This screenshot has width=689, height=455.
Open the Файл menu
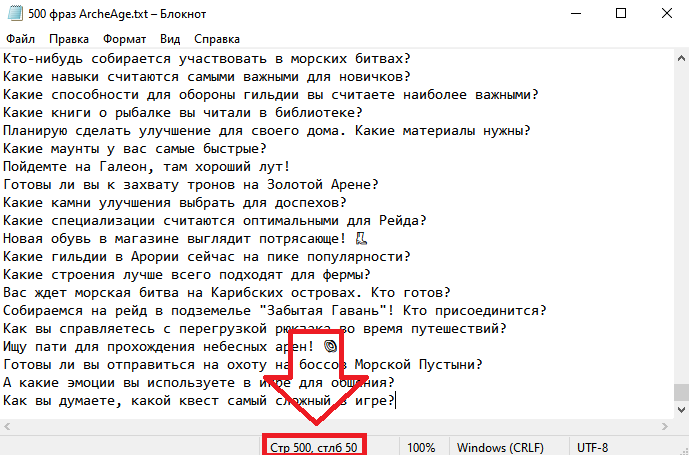pyautogui.click(x=20, y=40)
